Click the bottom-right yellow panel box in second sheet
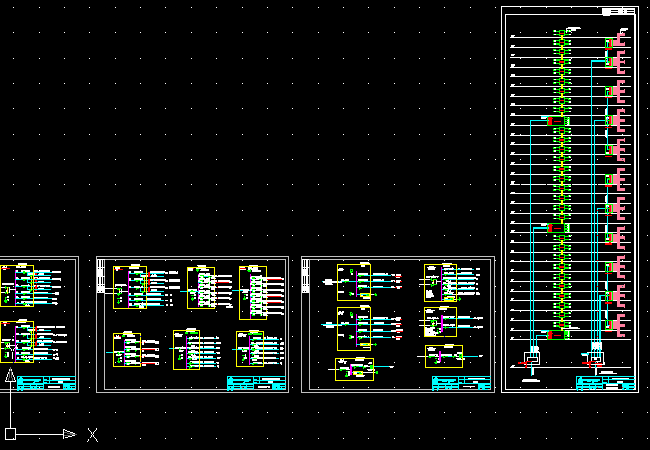The height and width of the screenshot is (450, 650). pyautogui.click(x=250, y=348)
